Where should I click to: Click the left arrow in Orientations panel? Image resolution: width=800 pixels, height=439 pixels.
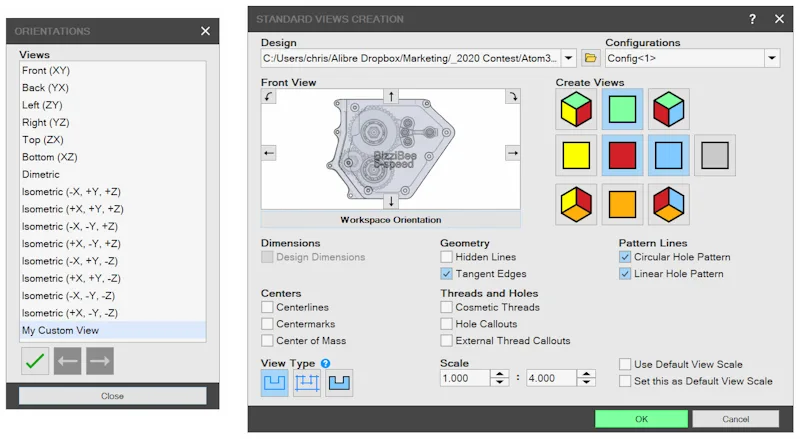[x=67, y=361]
